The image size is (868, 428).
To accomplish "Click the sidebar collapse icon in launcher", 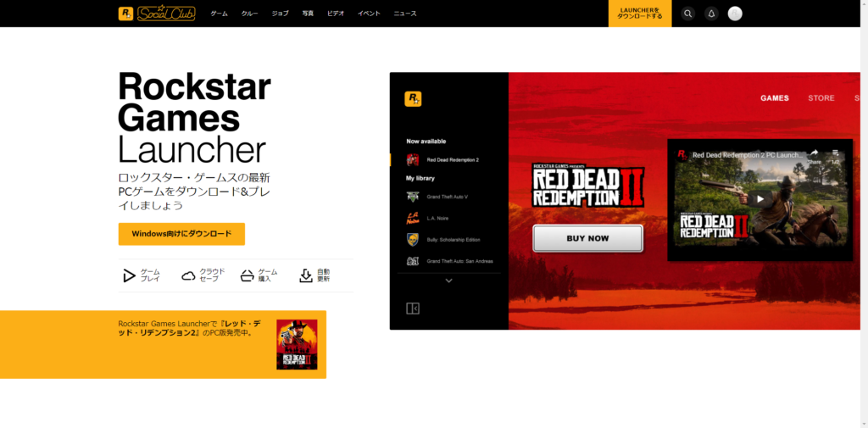I will pos(413,308).
